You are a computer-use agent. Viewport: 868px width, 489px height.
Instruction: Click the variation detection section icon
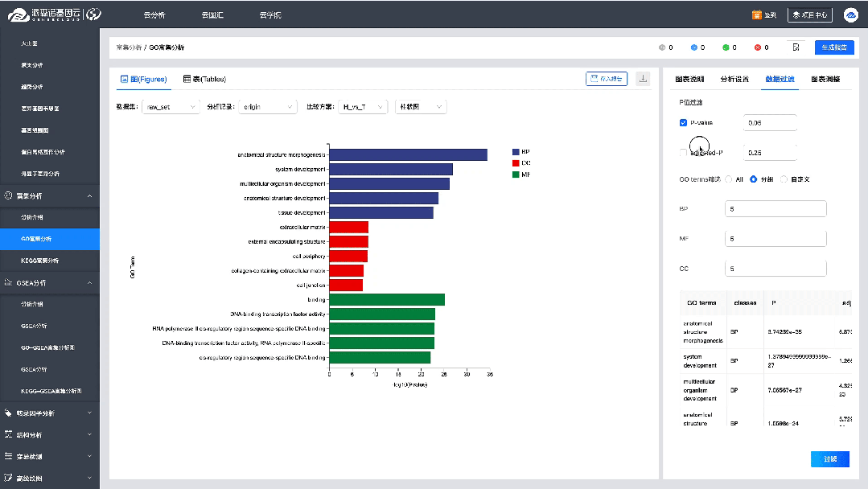[x=8, y=456]
